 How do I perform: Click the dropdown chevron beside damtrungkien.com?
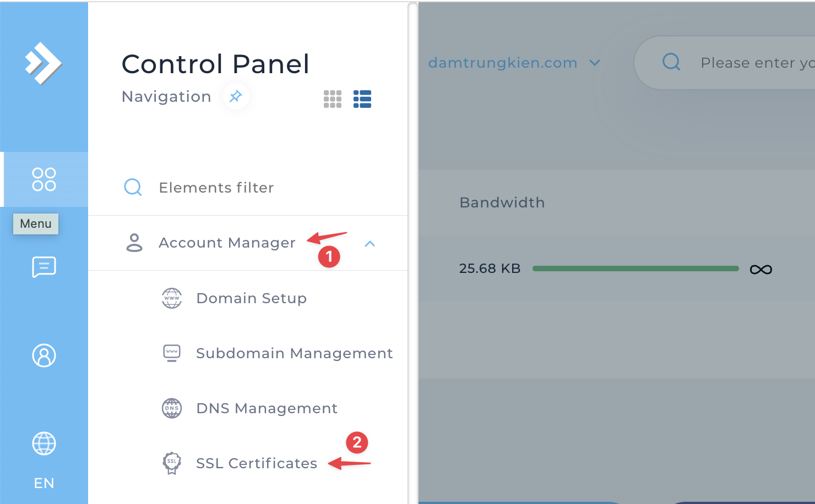pyautogui.click(x=595, y=63)
